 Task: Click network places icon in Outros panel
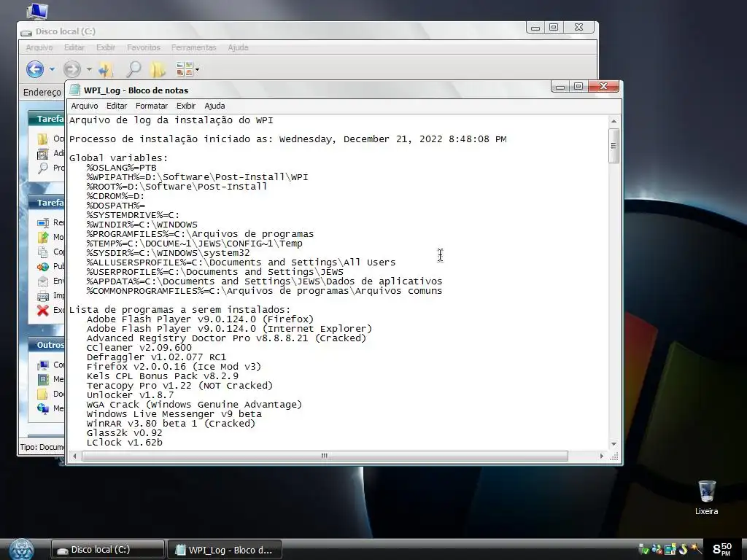click(43, 408)
